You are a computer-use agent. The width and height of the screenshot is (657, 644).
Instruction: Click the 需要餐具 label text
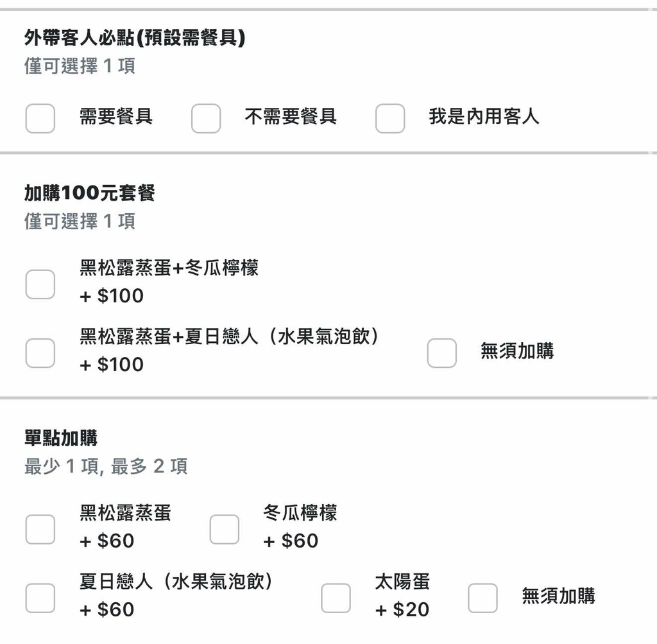pyautogui.click(x=115, y=116)
